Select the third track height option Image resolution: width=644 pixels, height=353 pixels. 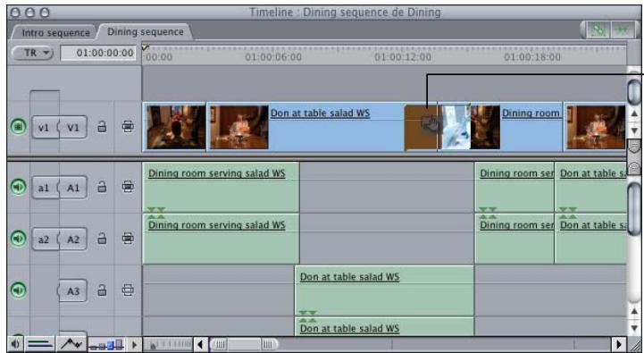click(x=111, y=346)
